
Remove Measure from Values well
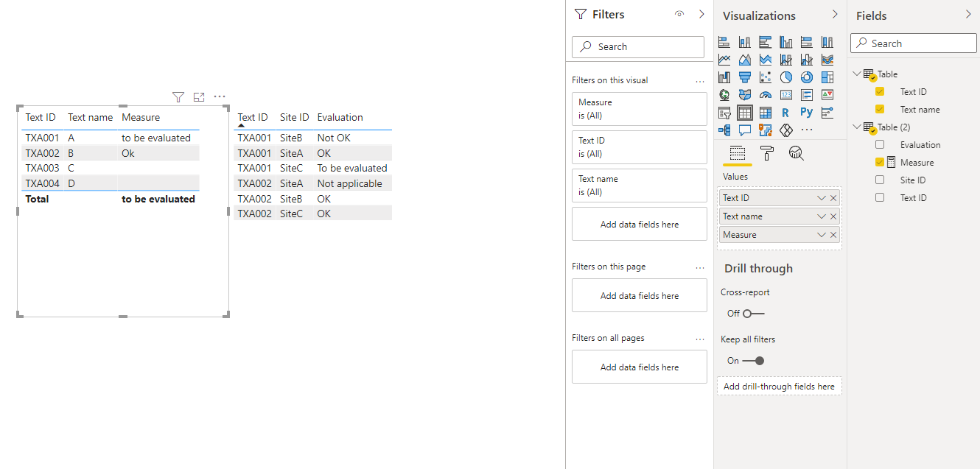point(833,235)
